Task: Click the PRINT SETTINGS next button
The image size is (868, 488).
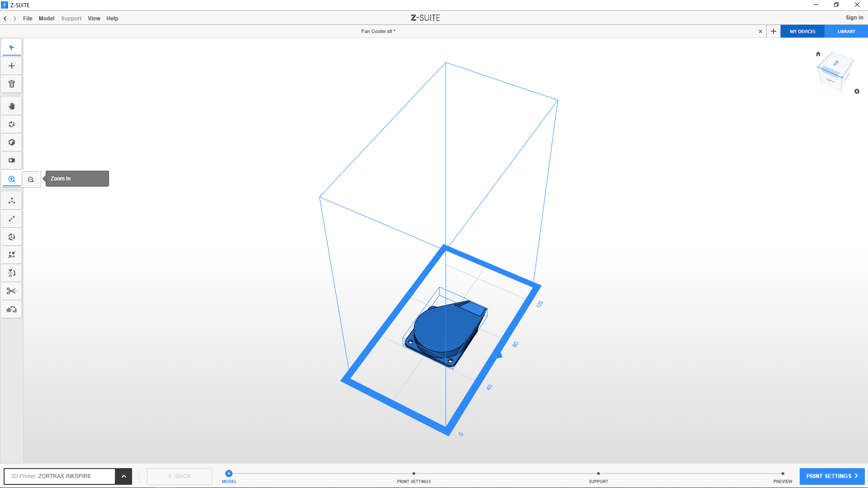Action: [x=832, y=476]
